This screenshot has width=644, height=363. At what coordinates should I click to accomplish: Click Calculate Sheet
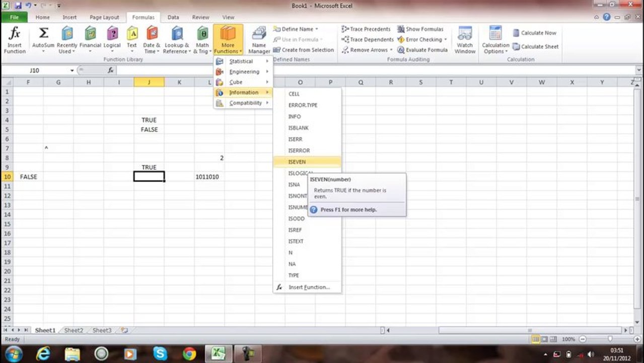point(535,46)
